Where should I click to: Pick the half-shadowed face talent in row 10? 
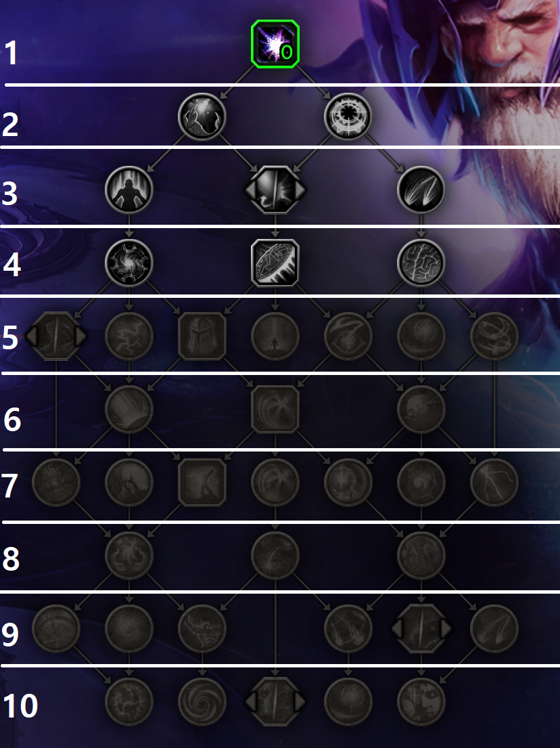pos(421,701)
